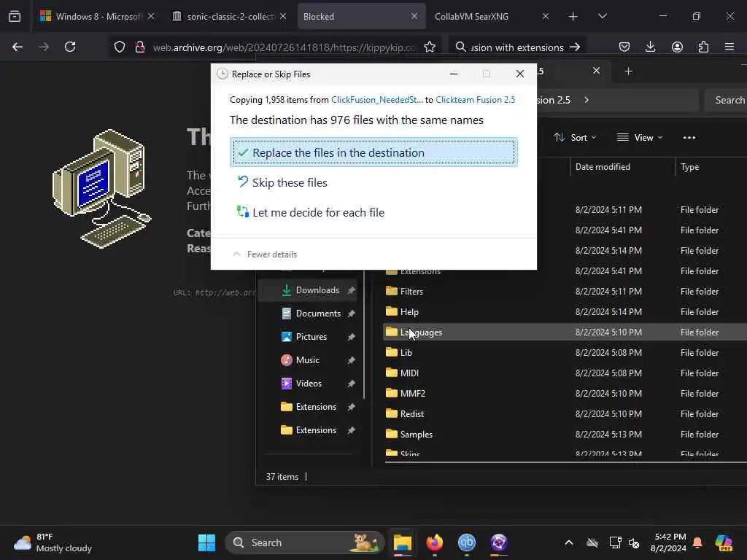The image size is (747, 560).
Task: Select the MMF2 folder
Action: (x=565, y=393)
